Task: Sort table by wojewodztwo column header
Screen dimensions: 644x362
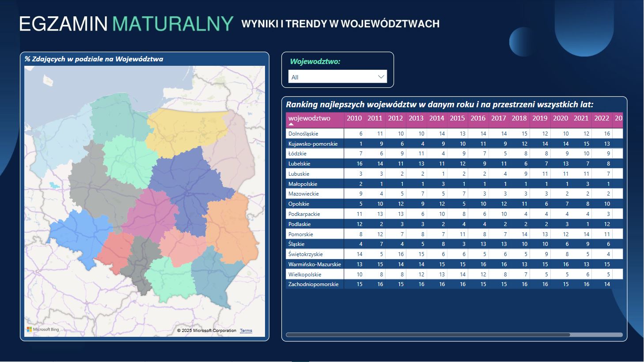Action: pos(309,118)
